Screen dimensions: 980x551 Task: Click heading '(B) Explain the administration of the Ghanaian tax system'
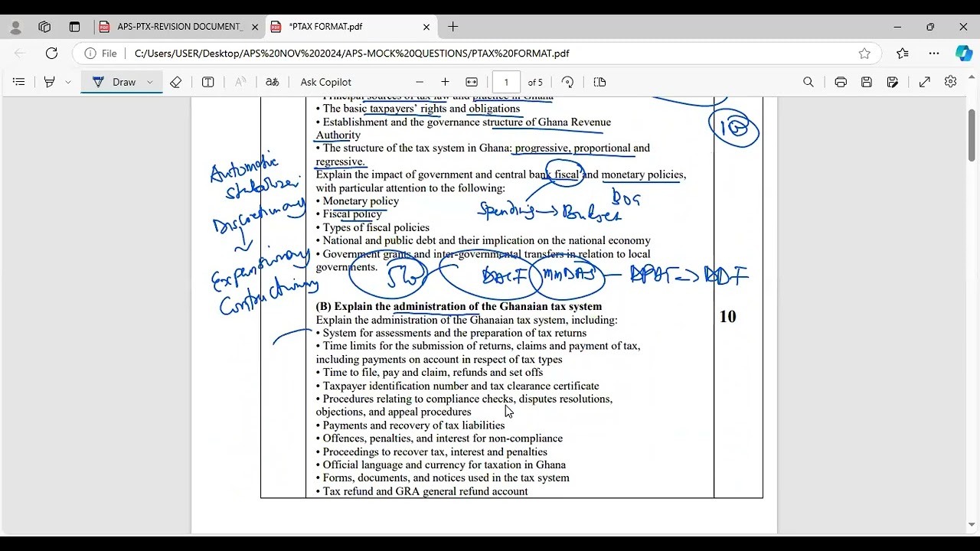(459, 307)
